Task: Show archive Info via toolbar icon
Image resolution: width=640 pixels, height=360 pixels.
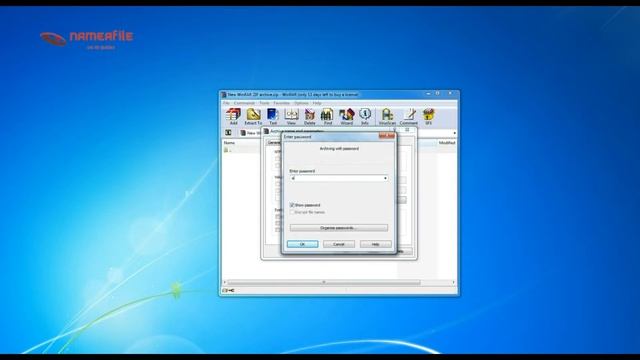Action: tap(365, 117)
